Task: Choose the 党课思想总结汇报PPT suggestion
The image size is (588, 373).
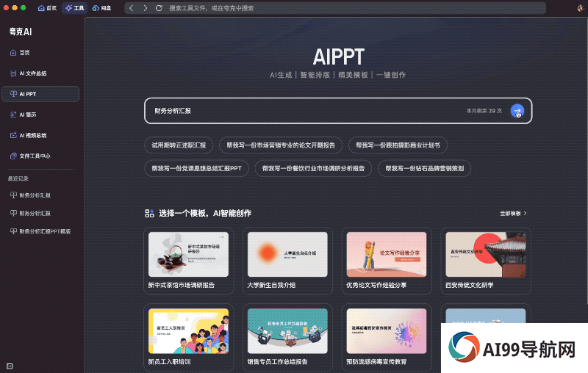Action: tap(196, 169)
